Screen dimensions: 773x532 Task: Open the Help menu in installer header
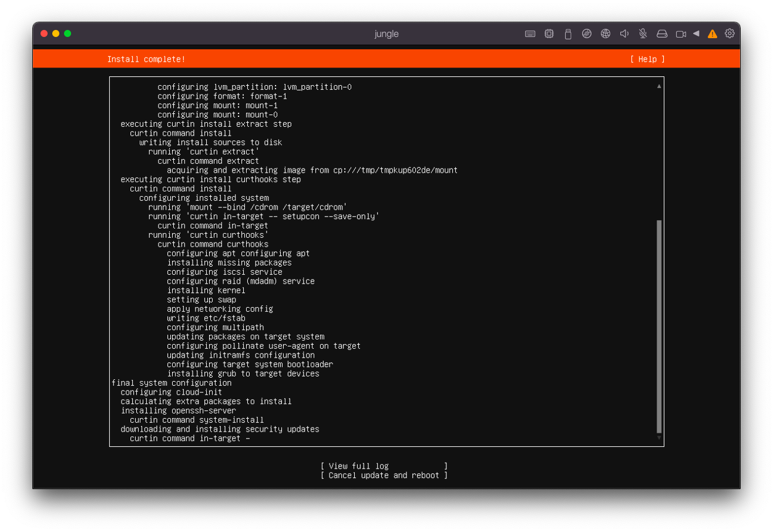[647, 59]
